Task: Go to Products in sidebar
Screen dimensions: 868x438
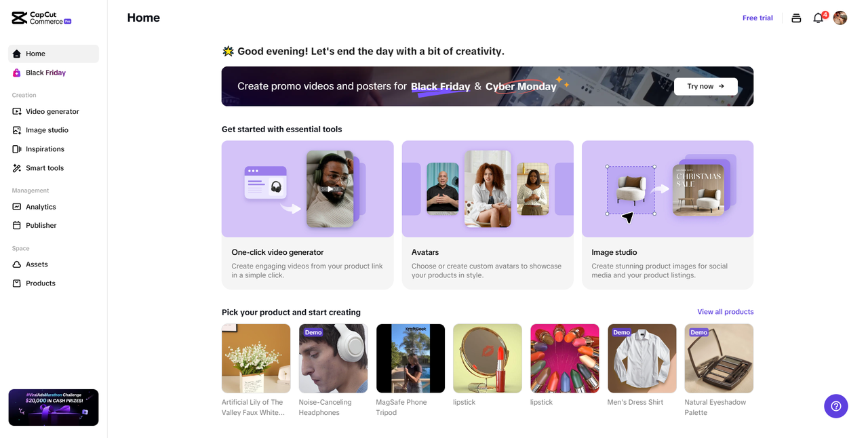Action: 40,283
